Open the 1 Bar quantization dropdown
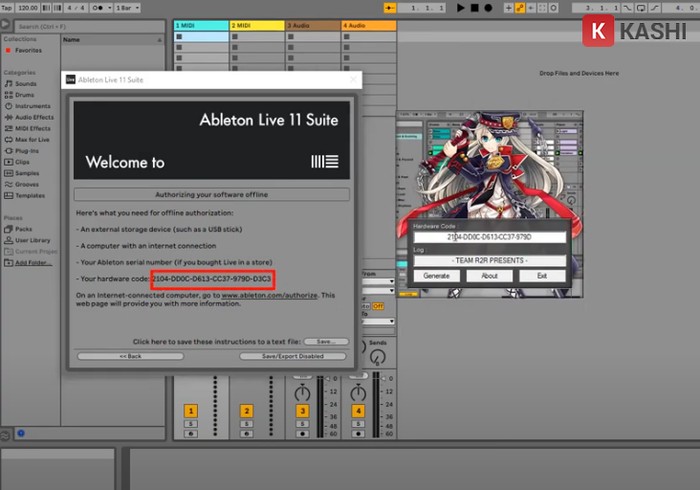Viewport: 700px width, 490px height. point(129,7)
